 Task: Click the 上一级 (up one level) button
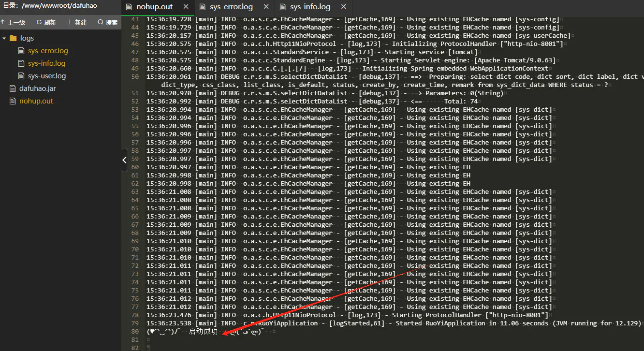[13, 22]
